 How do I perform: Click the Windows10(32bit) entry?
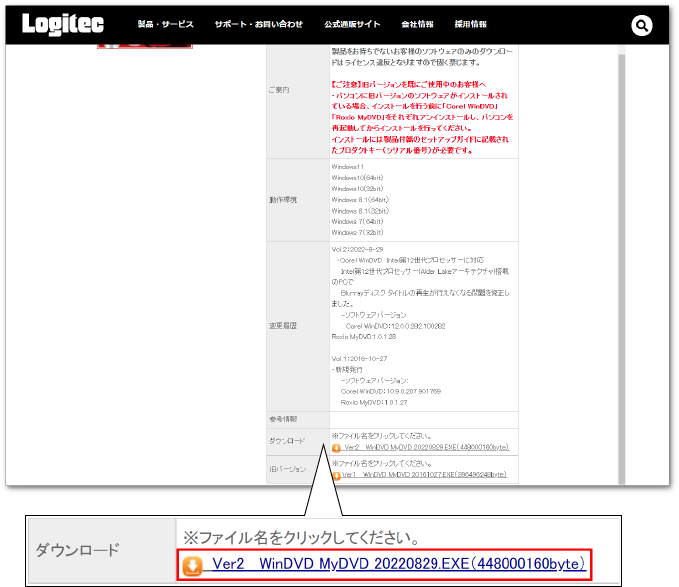point(357,189)
